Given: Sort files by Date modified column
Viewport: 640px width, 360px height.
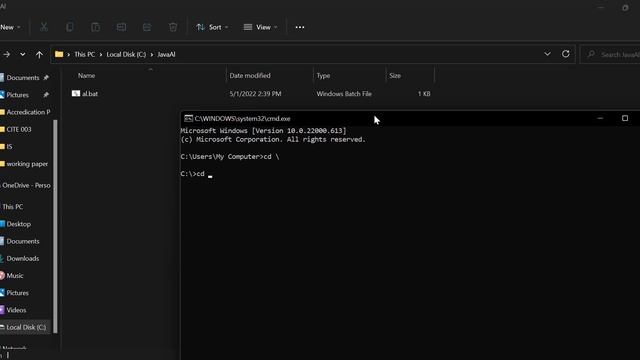Looking at the screenshot, I should pyautogui.click(x=250, y=76).
